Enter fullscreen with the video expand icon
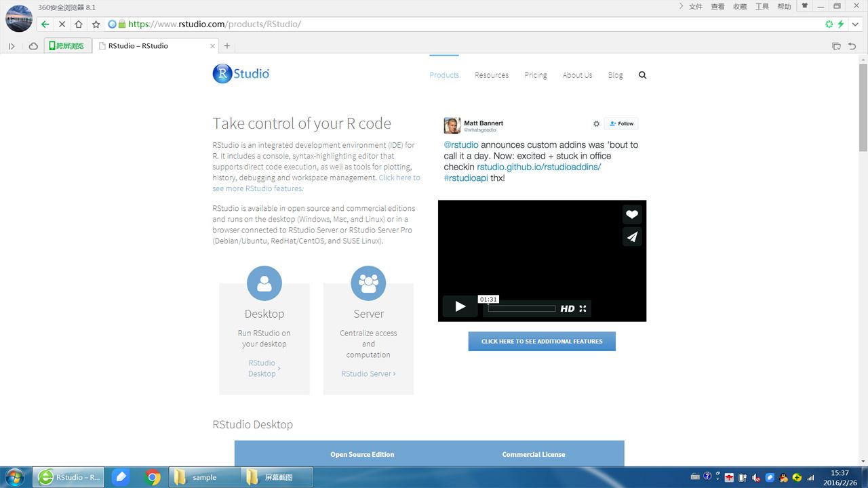The image size is (868, 488). (583, 308)
